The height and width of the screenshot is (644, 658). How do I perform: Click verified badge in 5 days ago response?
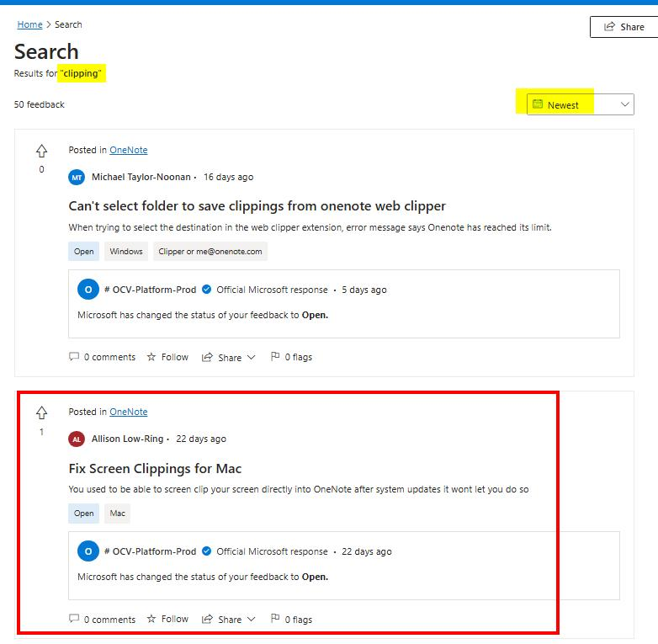pyautogui.click(x=206, y=290)
